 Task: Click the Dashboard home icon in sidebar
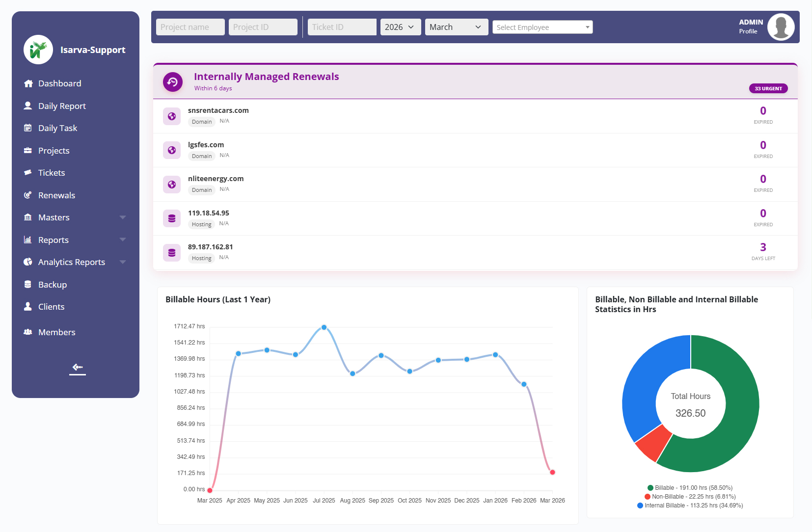coord(28,83)
